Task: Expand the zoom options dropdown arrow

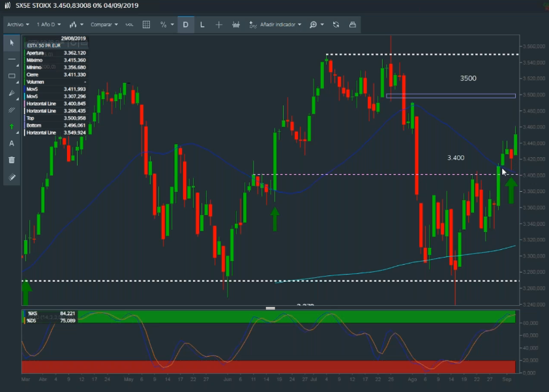Action: 322,25
